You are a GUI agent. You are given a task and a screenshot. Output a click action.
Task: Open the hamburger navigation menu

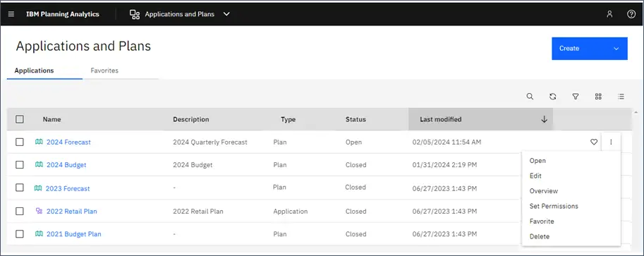coord(11,14)
